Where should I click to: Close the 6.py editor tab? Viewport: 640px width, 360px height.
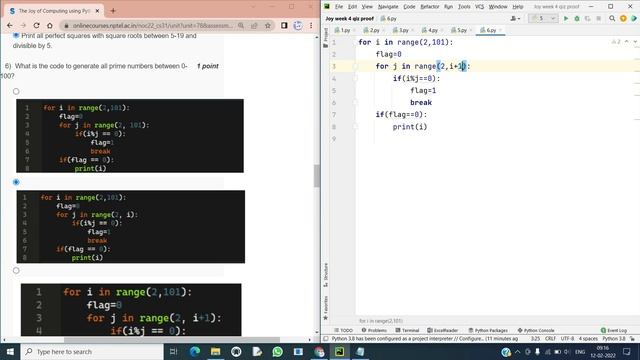tap(500, 30)
